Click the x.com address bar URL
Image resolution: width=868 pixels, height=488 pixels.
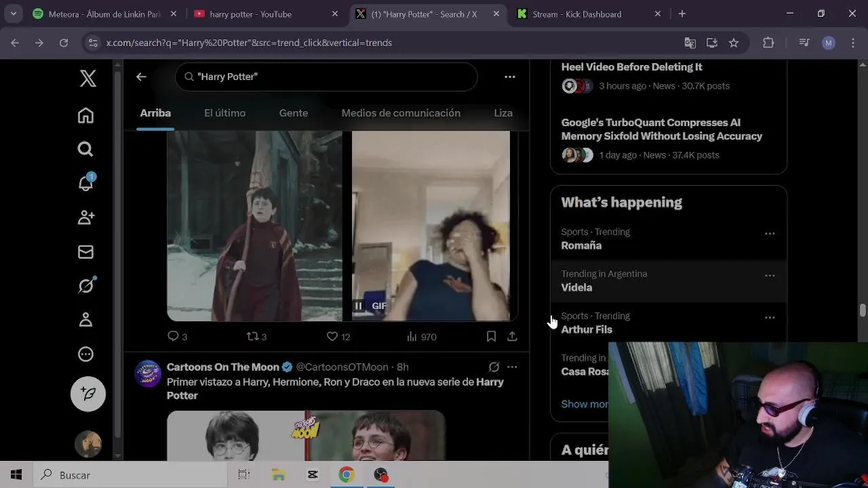pyautogui.click(x=249, y=43)
